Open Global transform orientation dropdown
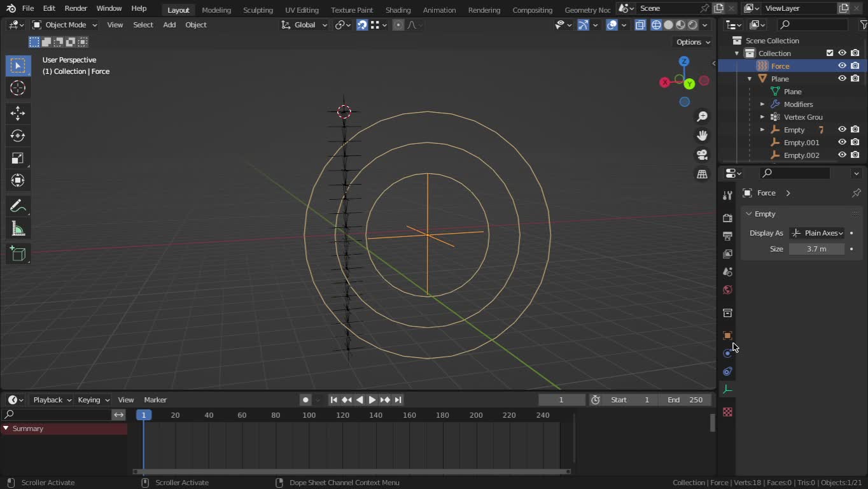Screen dimensions: 868x489 coord(304,25)
